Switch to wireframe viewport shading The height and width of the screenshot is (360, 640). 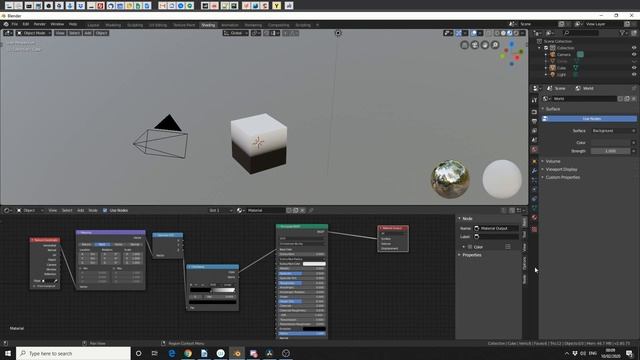[497, 33]
